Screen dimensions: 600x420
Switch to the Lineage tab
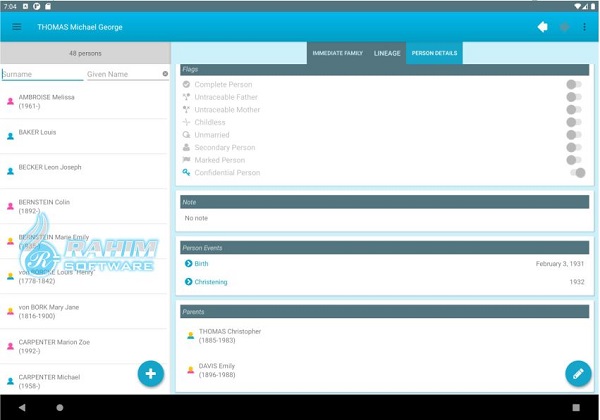(x=387, y=53)
